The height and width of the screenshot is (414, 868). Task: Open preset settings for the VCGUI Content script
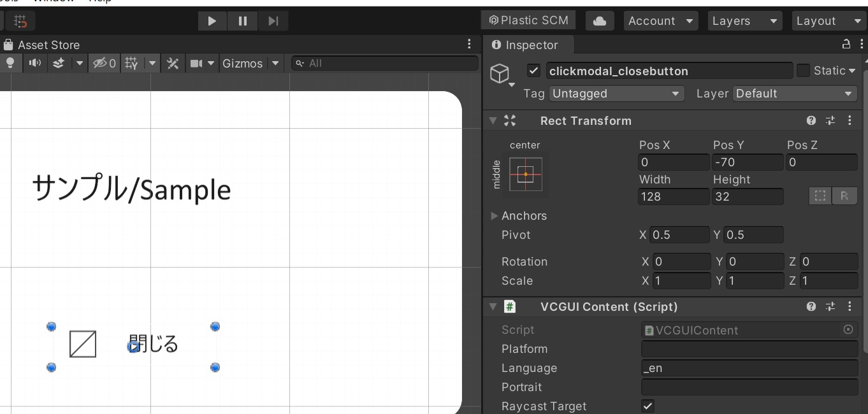tap(830, 306)
